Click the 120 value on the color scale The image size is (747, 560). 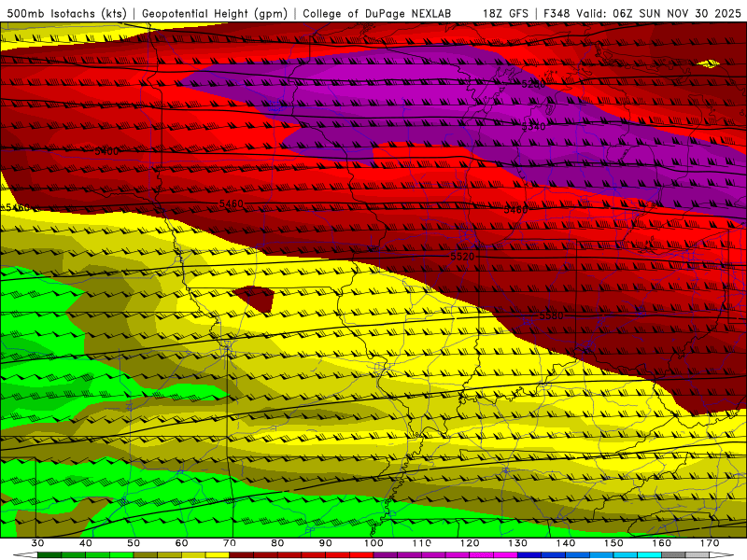coord(470,543)
